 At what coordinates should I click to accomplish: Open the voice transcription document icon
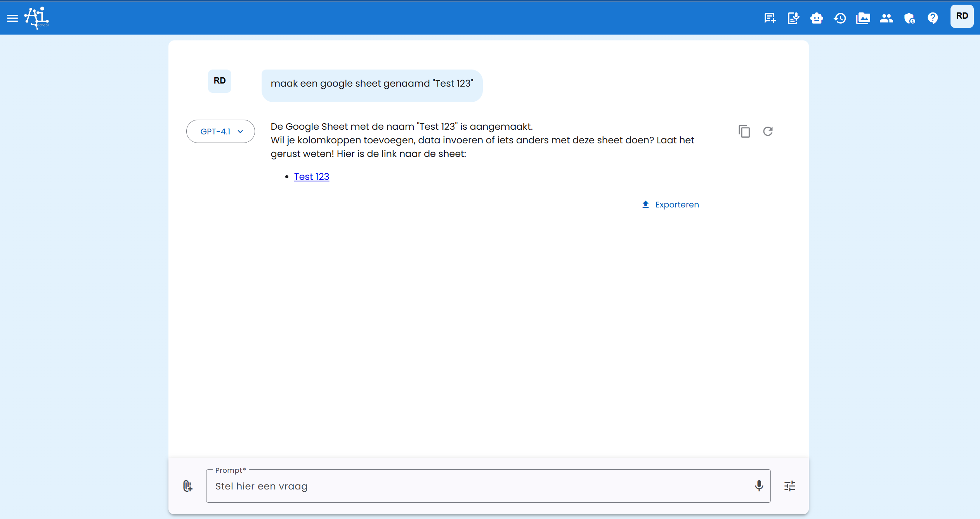click(x=793, y=18)
